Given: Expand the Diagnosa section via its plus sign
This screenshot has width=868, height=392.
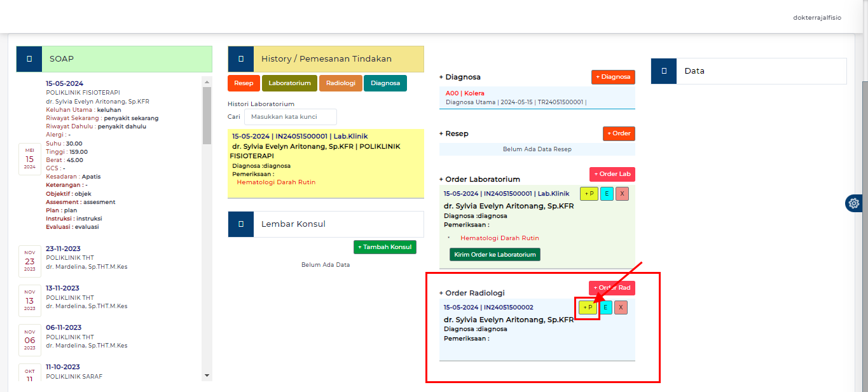Looking at the screenshot, I should click(442, 77).
